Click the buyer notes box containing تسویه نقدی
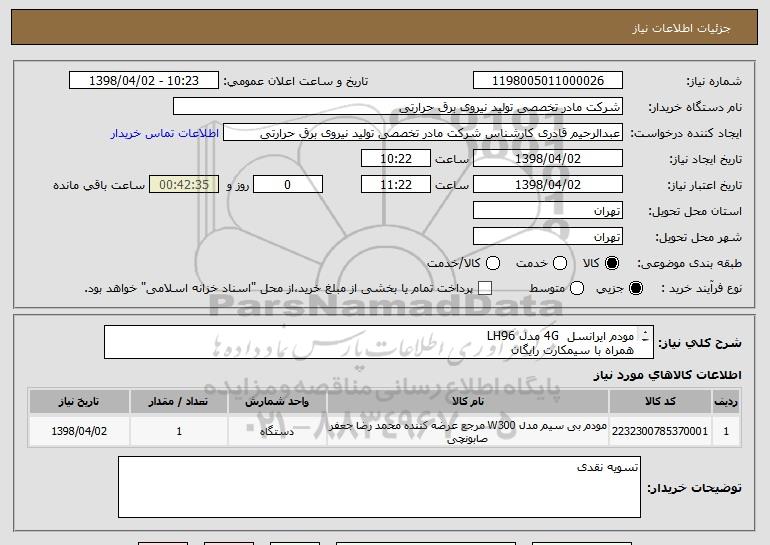This screenshot has width=770, height=545. (379, 487)
